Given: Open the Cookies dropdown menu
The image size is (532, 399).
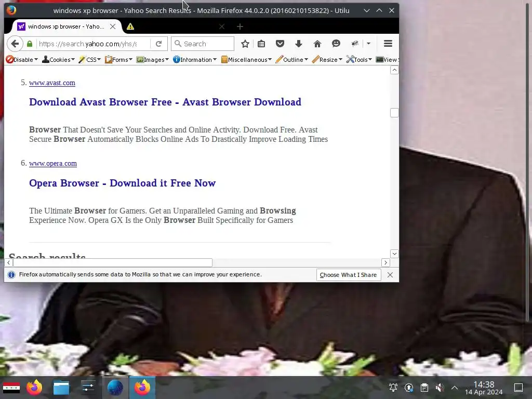Looking at the screenshot, I should (x=58, y=60).
